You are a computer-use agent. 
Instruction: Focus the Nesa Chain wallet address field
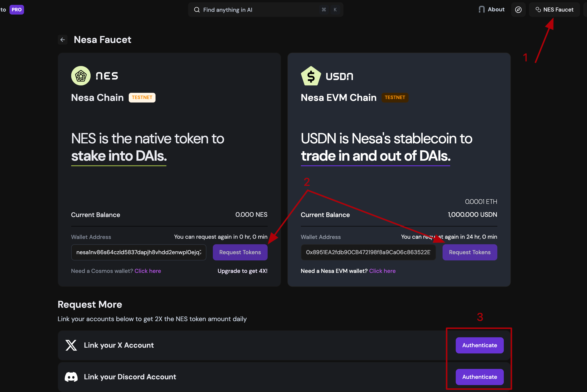(139, 252)
